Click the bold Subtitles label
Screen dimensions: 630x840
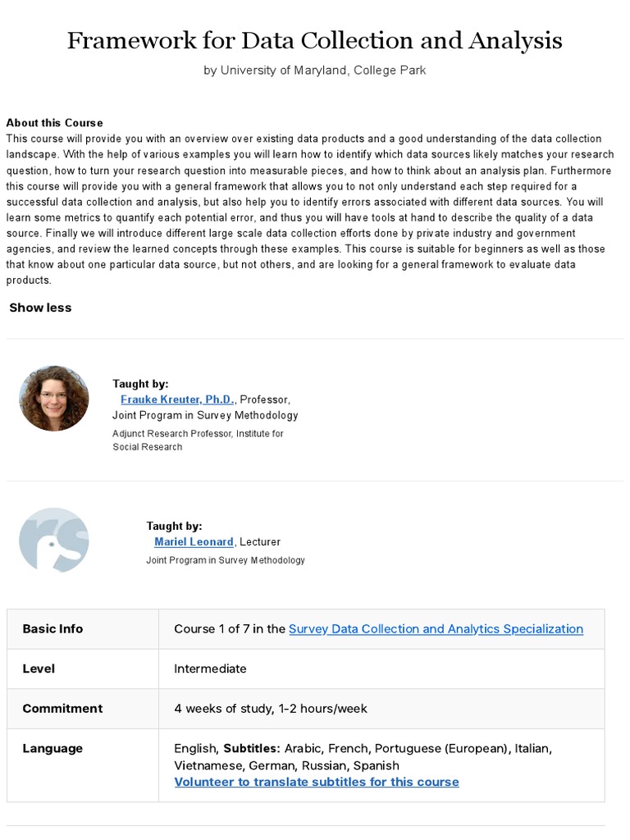coord(252,748)
